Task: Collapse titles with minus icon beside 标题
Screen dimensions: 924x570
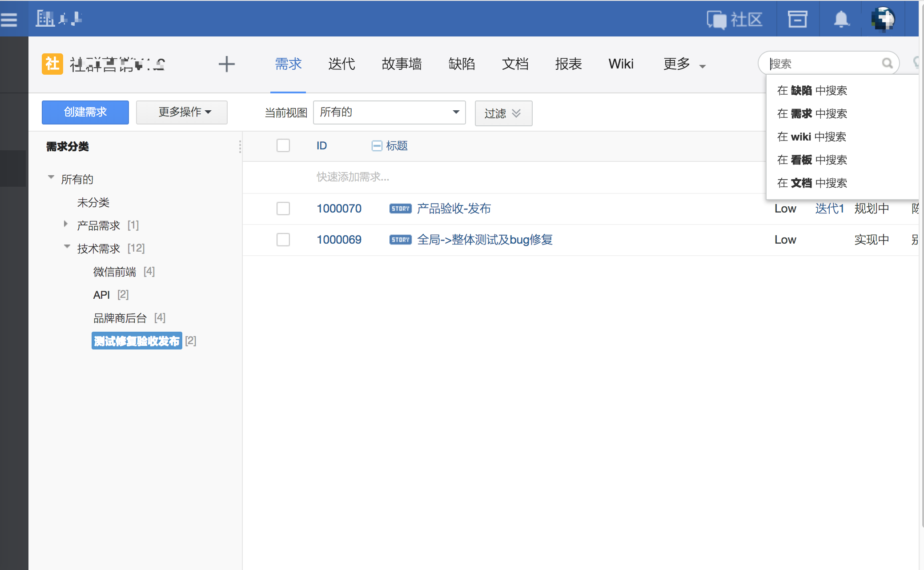Action: click(x=376, y=146)
